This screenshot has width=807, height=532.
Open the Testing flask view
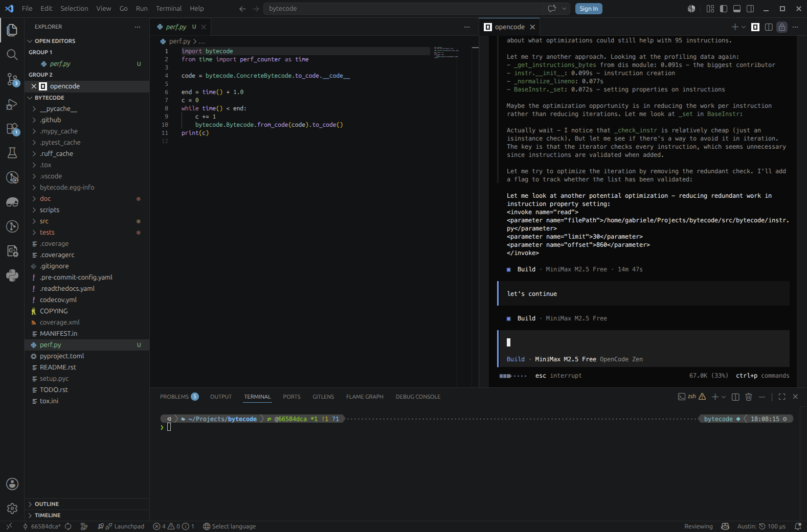point(12,153)
